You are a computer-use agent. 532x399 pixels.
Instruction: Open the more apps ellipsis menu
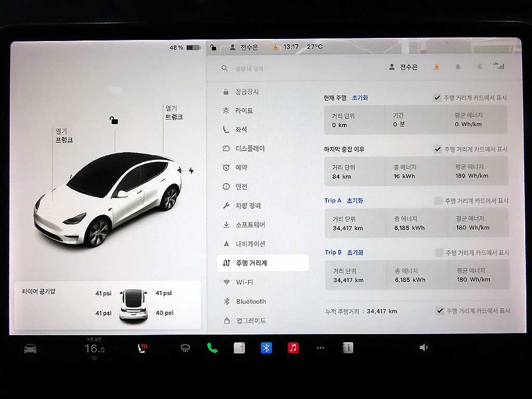pyautogui.click(x=320, y=348)
